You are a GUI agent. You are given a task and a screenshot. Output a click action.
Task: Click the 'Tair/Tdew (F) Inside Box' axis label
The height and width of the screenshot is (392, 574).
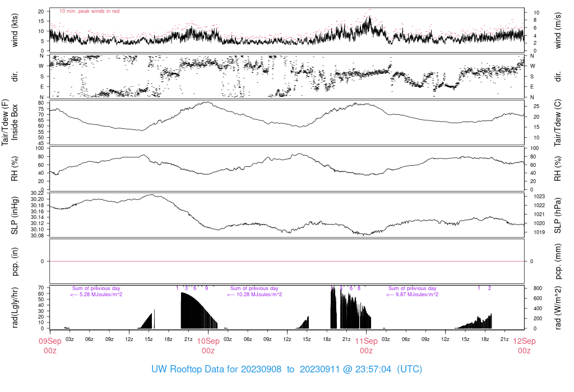(x=10, y=123)
